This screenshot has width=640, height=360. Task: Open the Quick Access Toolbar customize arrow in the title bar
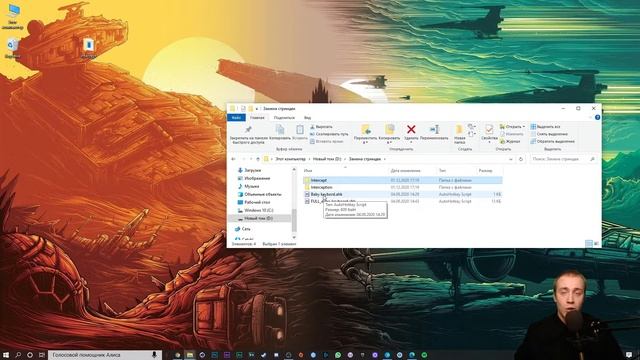[x=257, y=109]
